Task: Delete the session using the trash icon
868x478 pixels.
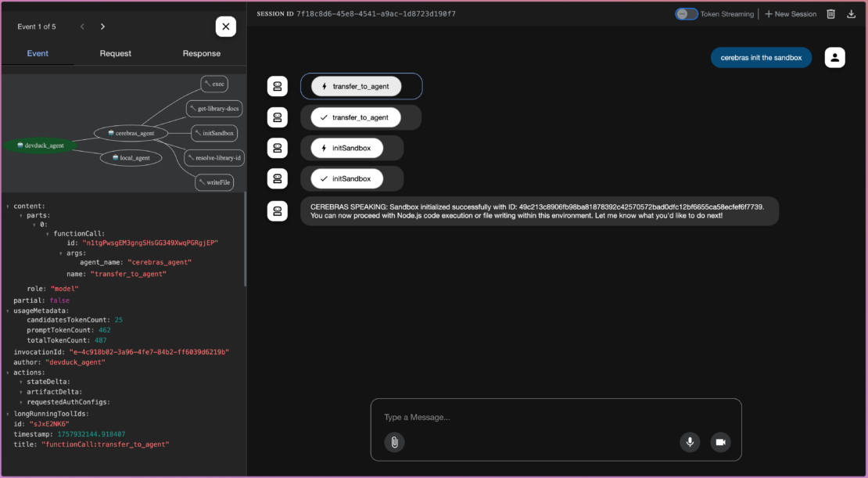Action: pos(830,13)
